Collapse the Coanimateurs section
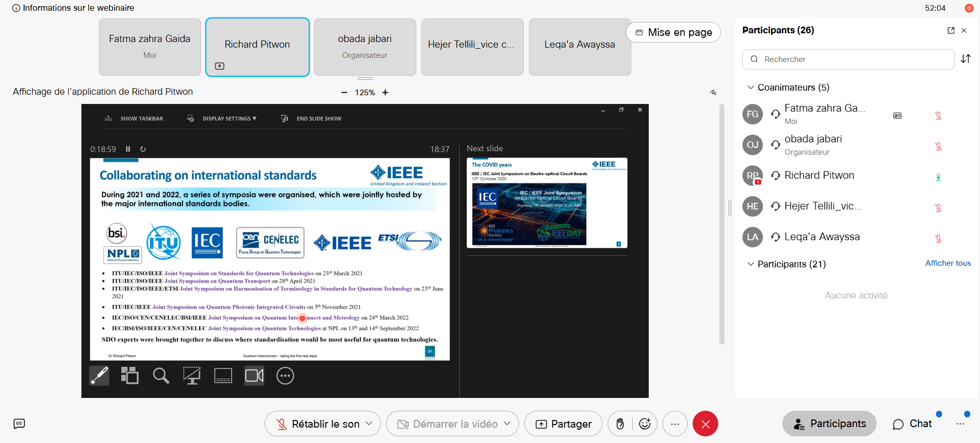 point(751,88)
